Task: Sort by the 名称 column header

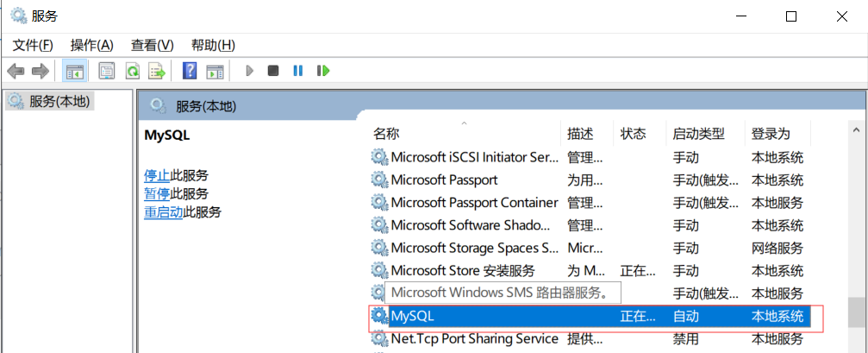Action: [386, 134]
